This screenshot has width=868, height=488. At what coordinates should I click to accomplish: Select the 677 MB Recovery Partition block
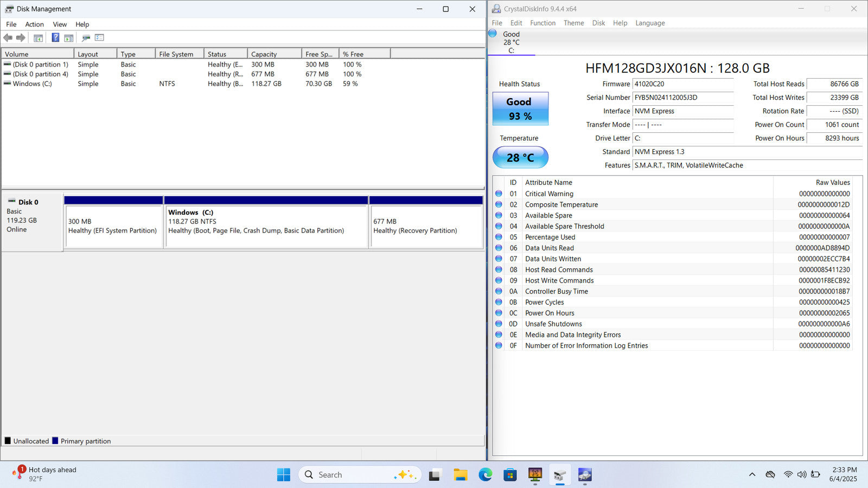click(x=426, y=226)
